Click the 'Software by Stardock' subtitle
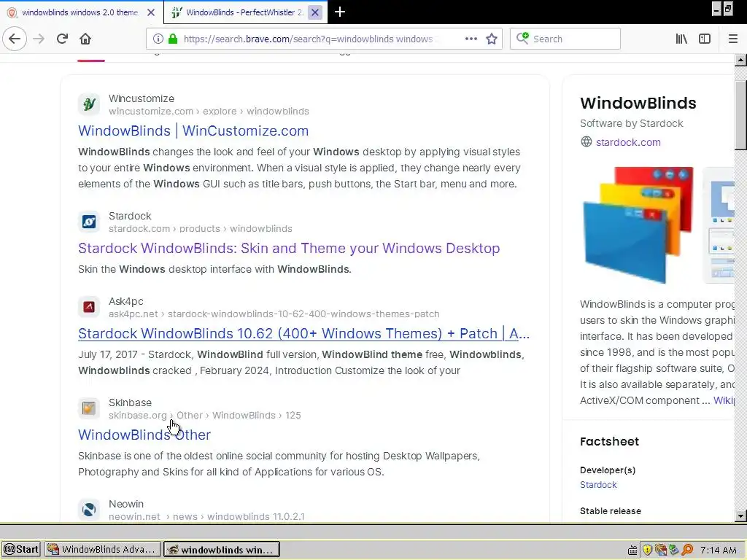747x560 pixels. coord(631,123)
